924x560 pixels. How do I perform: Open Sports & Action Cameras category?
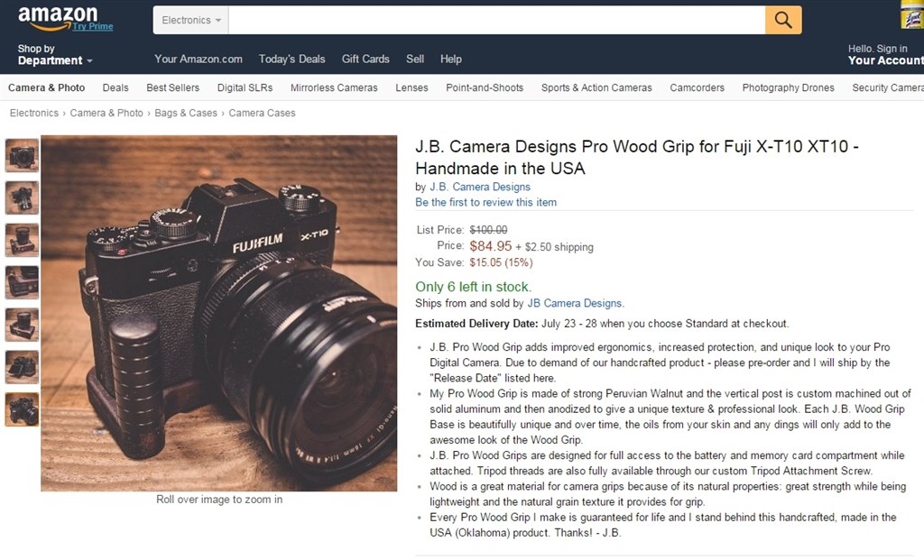tap(596, 87)
